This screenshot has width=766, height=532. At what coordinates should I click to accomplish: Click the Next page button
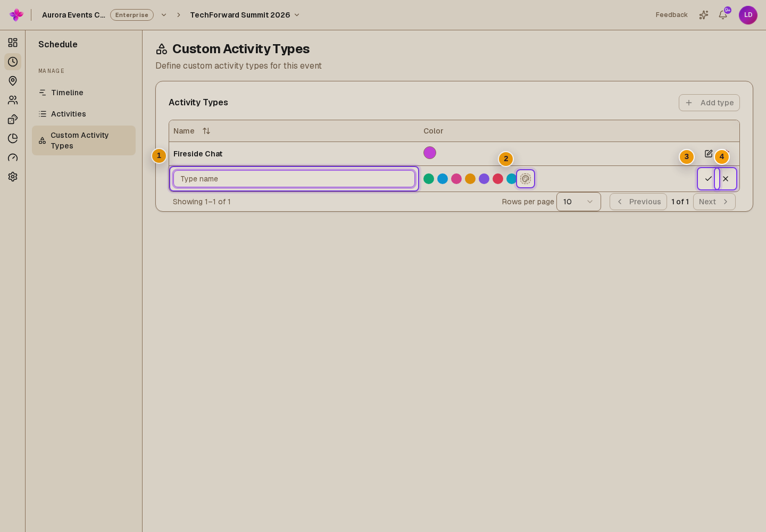click(x=714, y=202)
